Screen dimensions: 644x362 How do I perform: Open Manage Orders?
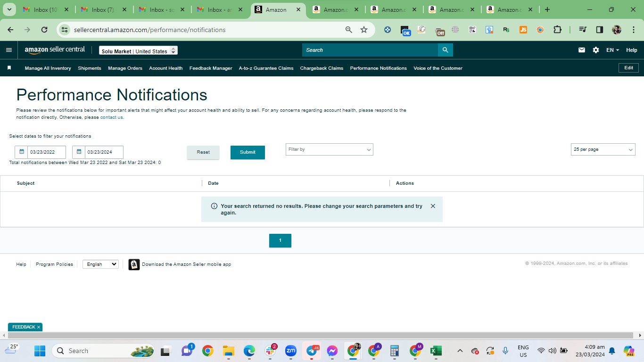[x=125, y=68]
